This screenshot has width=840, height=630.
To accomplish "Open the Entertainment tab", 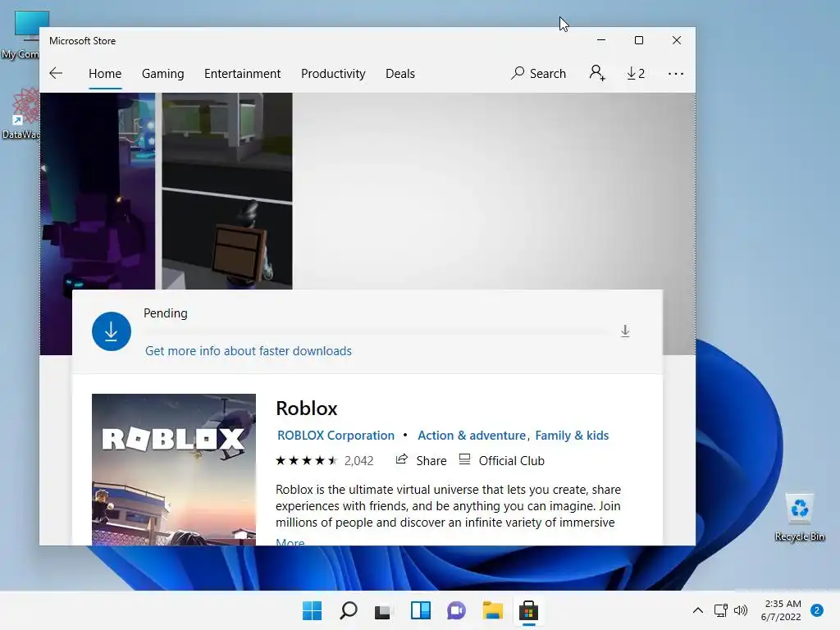I will [242, 73].
